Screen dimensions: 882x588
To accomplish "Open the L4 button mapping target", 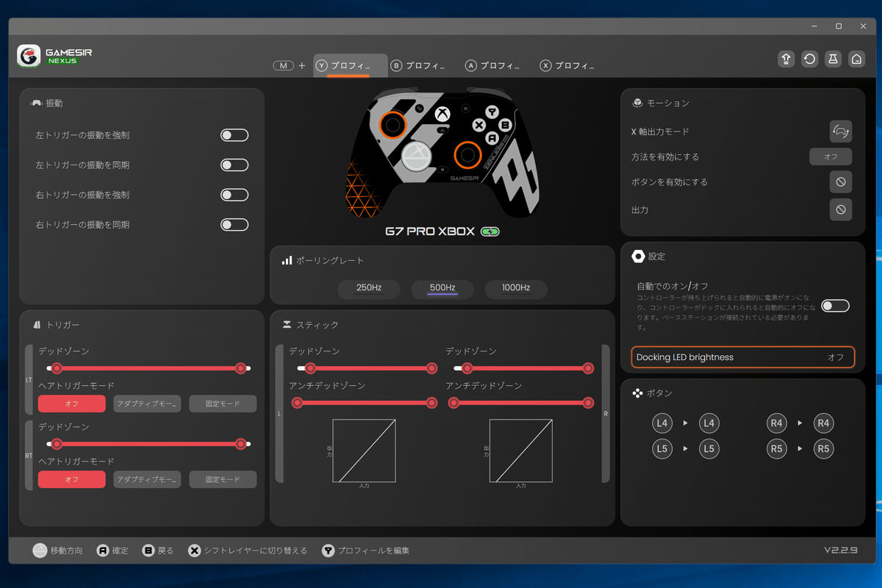I will [x=709, y=423].
